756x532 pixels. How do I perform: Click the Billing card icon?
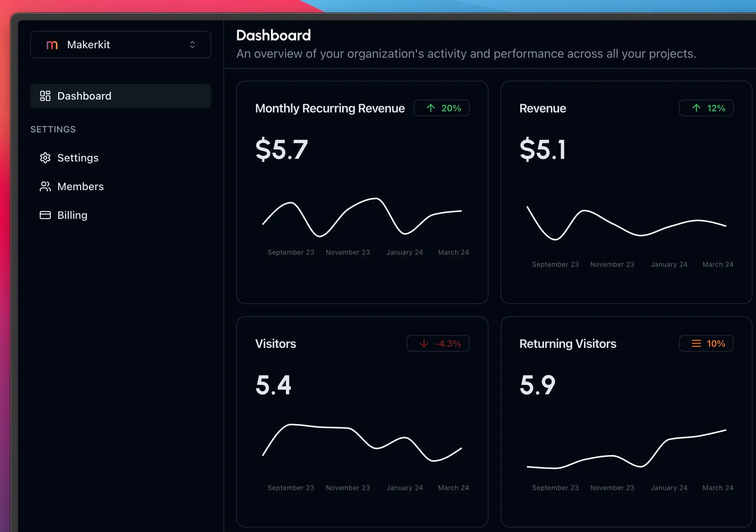click(x=45, y=215)
